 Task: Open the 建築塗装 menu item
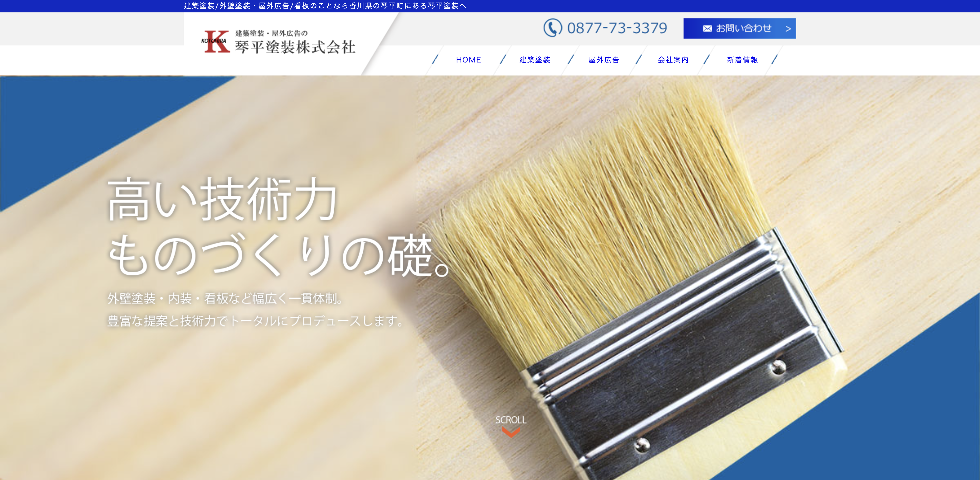pos(534,60)
